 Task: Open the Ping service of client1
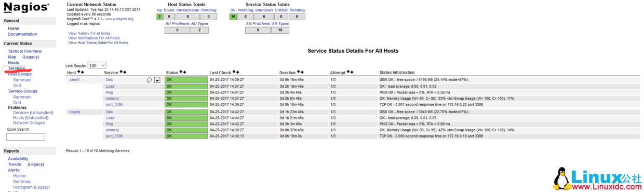pos(110,92)
